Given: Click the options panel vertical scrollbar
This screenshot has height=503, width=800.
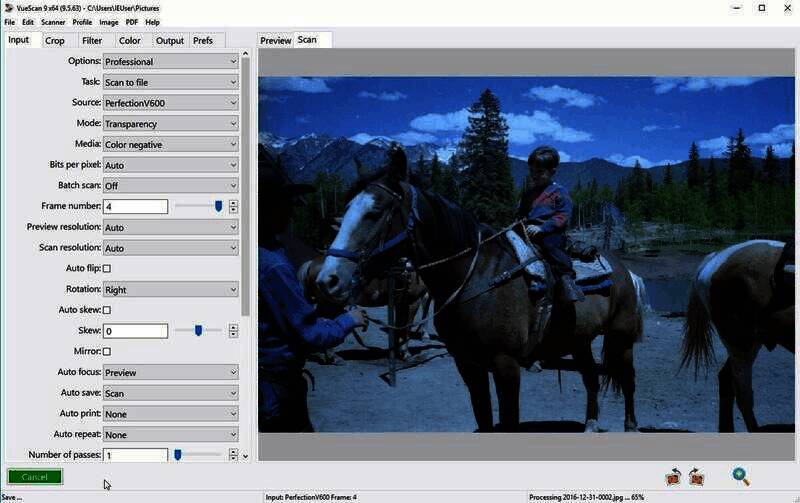Looking at the screenshot, I should click(x=246, y=180).
